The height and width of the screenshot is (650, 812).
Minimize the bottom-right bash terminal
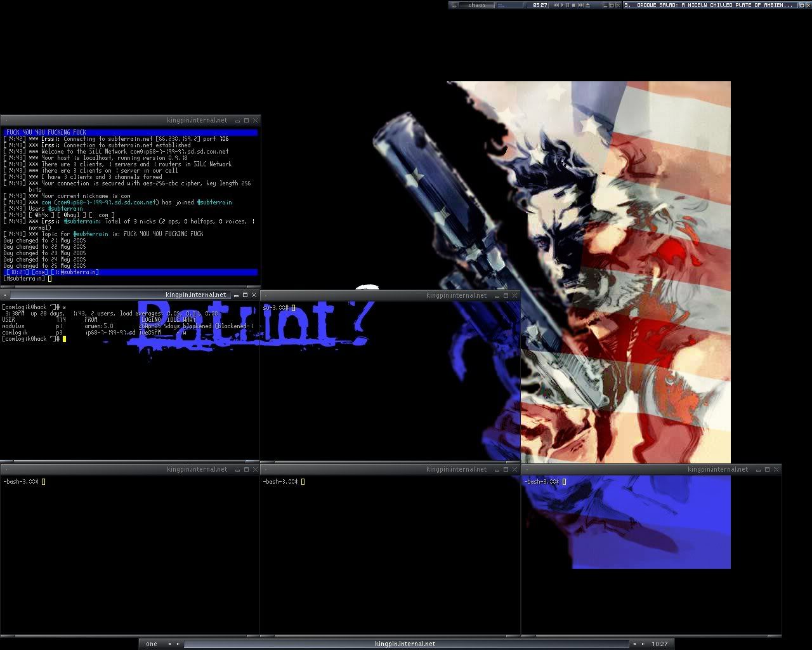coord(759,470)
